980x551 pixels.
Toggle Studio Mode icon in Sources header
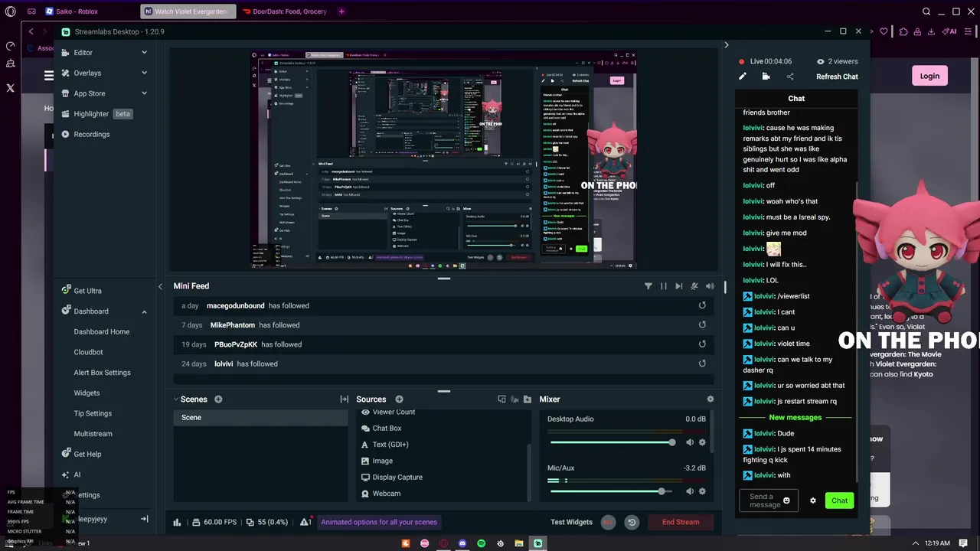(x=501, y=399)
